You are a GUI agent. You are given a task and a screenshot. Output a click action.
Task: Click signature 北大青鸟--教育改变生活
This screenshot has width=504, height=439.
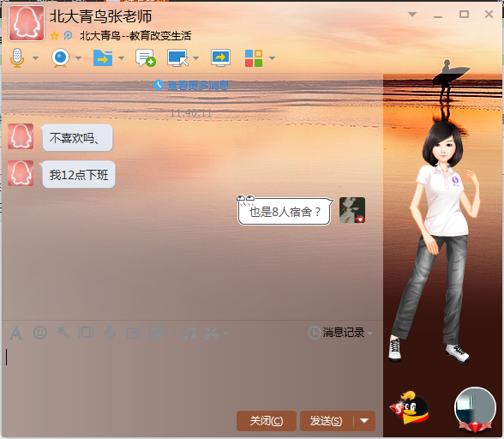pos(135,36)
